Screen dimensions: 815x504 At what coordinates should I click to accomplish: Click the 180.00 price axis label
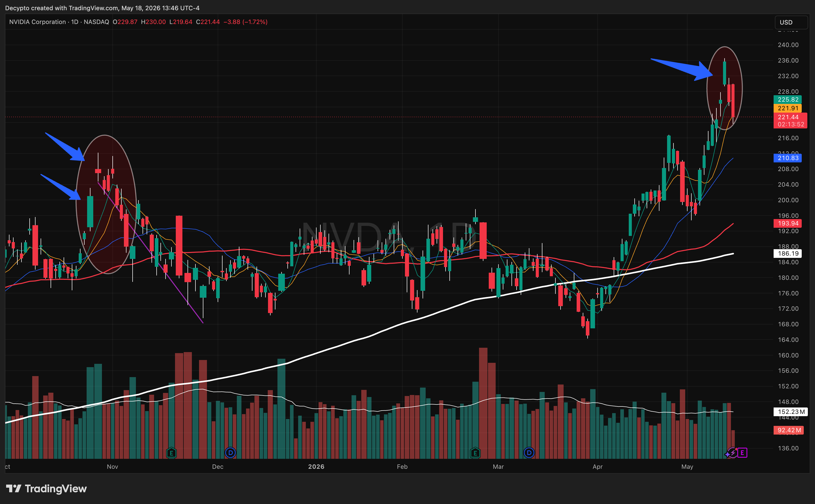tap(788, 278)
